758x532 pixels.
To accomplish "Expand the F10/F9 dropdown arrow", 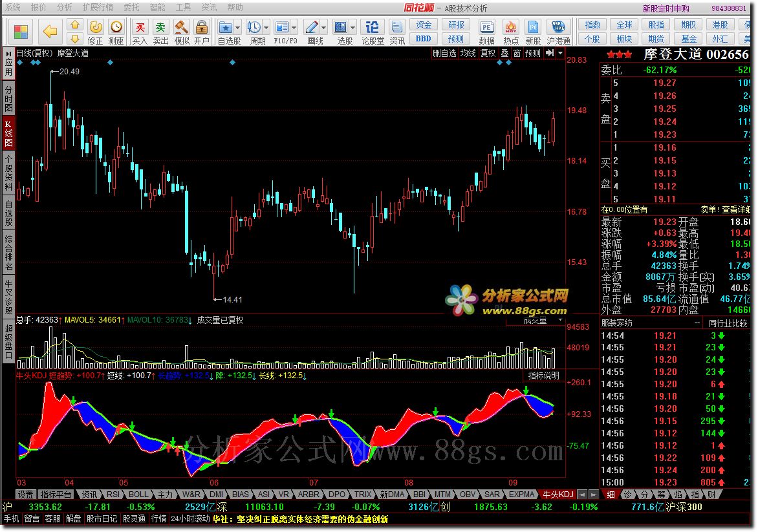I will pos(294,28).
